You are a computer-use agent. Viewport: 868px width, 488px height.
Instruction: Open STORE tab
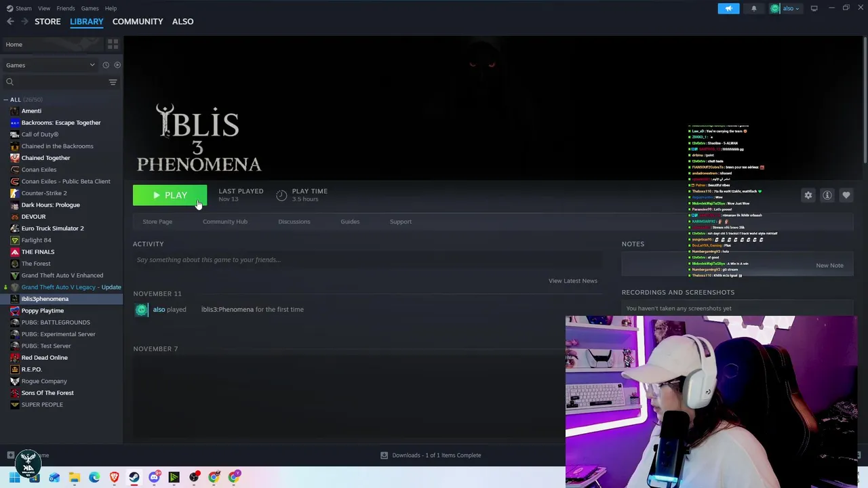(x=47, y=22)
